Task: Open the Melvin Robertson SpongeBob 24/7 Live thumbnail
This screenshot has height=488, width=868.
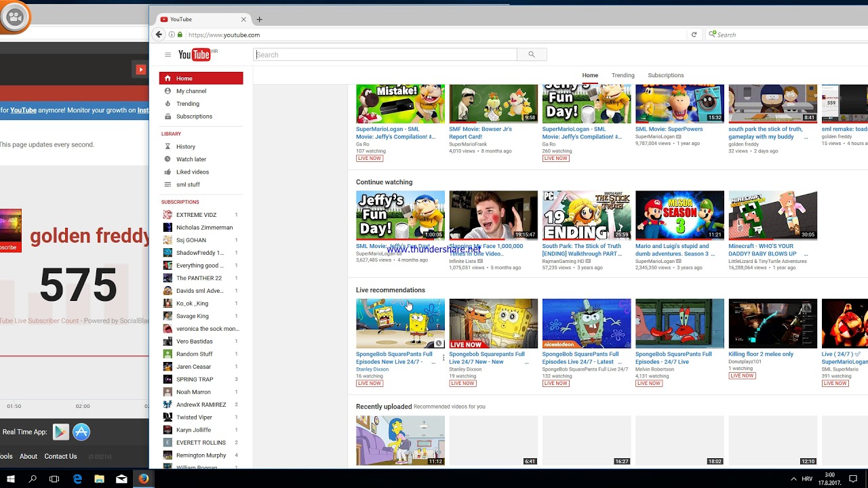Action: click(679, 323)
